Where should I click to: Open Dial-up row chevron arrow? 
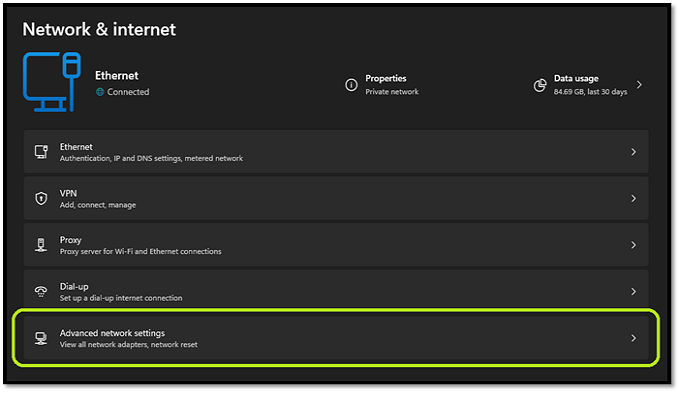pos(634,291)
